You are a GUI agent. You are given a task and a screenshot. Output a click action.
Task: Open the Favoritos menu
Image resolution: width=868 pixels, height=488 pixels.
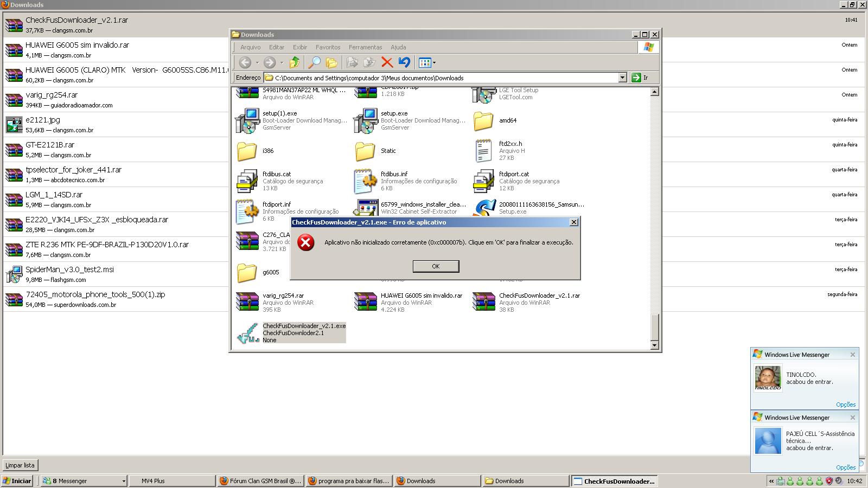tap(328, 47)
